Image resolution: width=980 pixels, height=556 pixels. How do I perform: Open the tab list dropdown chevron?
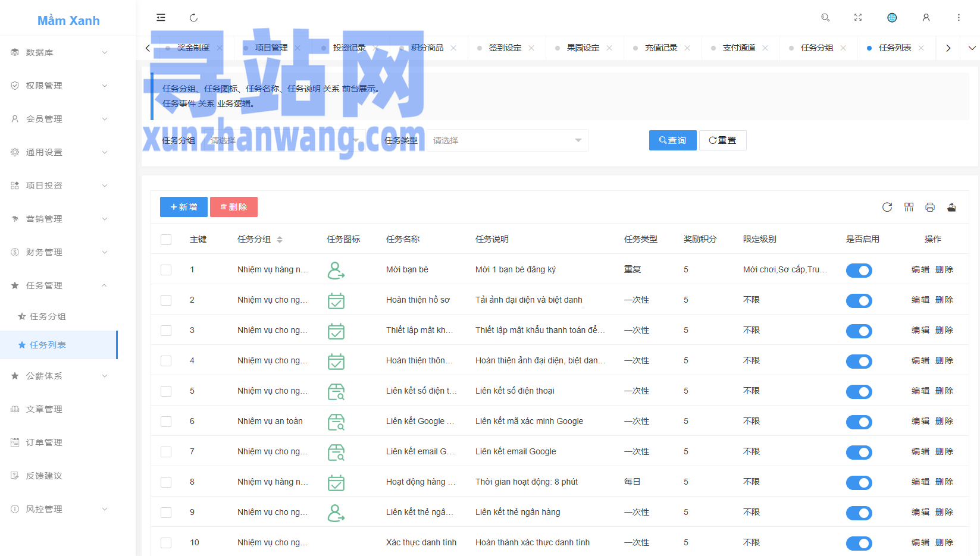[972, 48]
